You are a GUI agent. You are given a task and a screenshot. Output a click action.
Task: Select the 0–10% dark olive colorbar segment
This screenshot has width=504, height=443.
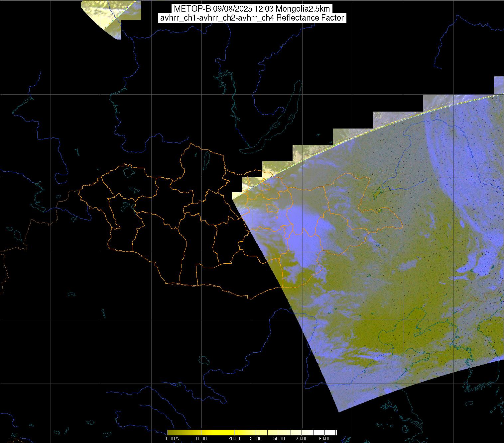tap(184, 432)
